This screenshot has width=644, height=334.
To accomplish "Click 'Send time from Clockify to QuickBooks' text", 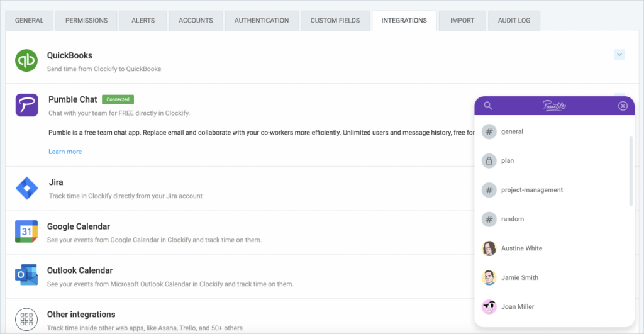I will pyautogui.click(x=104, y=69).
